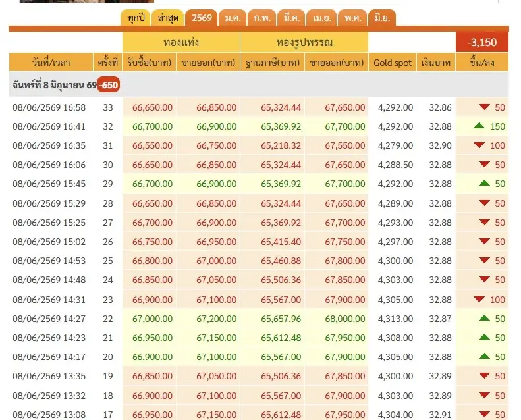
Task: Click the red down arrow in row 33
Action: point(485,107)
